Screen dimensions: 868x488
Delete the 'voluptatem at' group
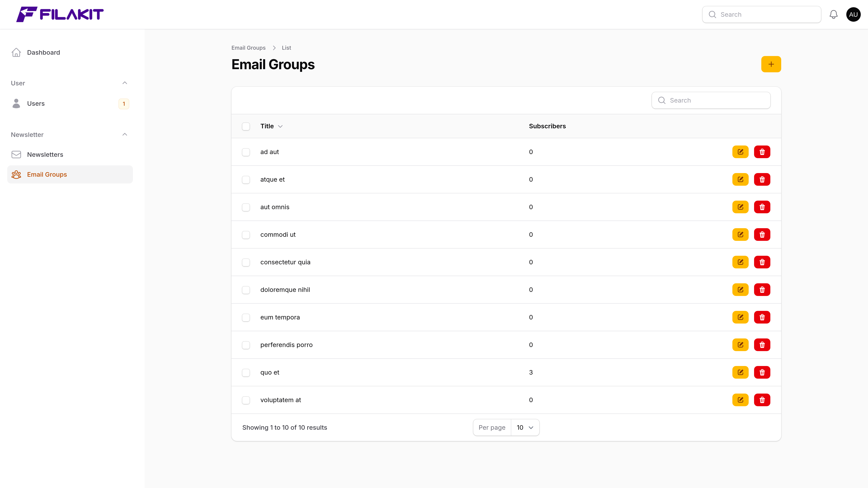point(762,400)
